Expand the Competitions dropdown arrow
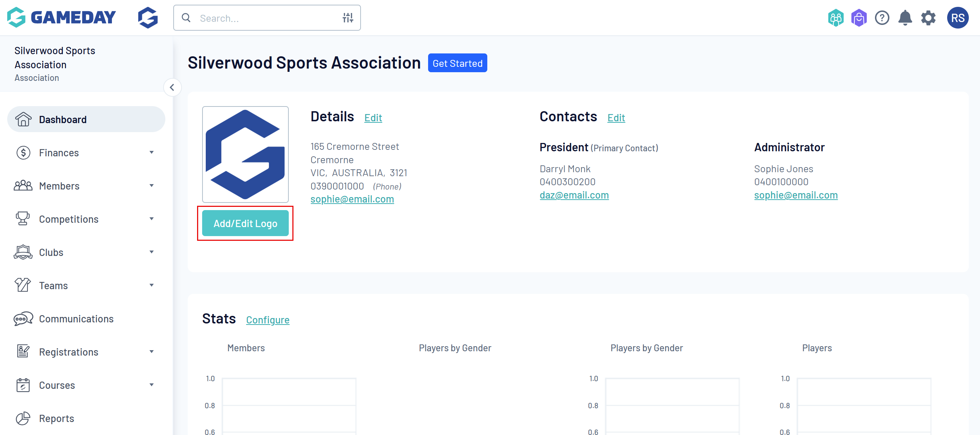Image resolution: width=980 pixels, height=435 pixels. click(151, 219)
